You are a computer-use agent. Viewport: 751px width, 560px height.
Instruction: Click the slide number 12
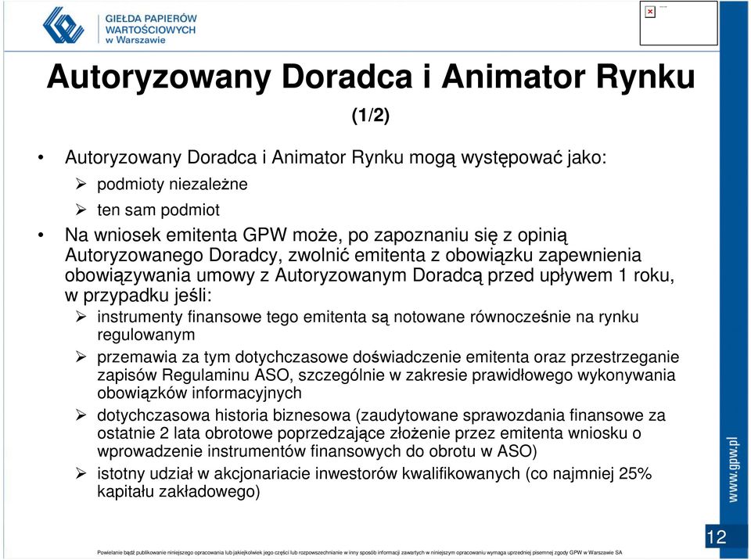(x=717, y=537)
